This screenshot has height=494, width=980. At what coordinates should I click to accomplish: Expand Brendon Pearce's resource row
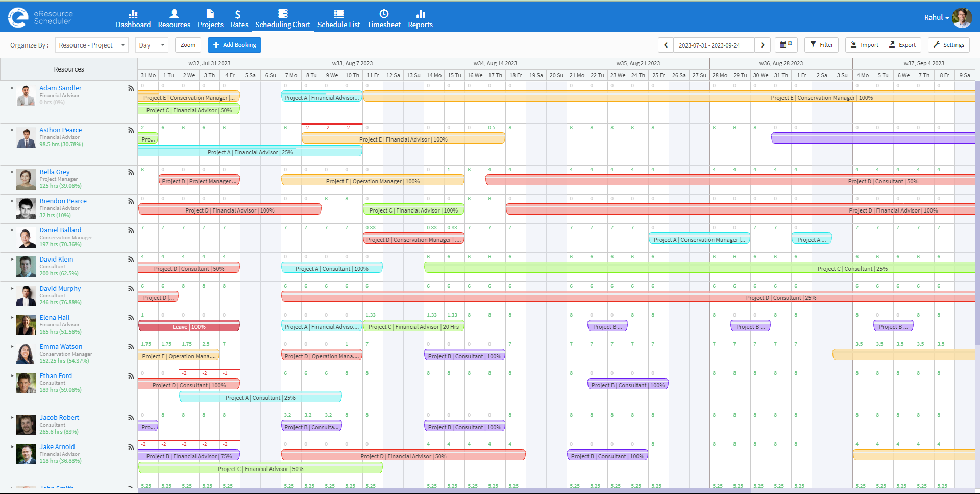[12, 201]
